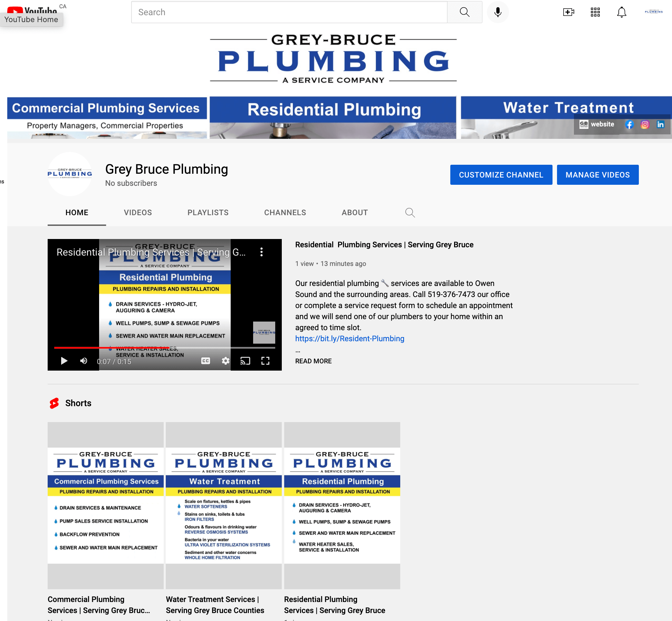Select the ABOUT tab
This screenshot has width=672, height=621.
coord(354,212)
